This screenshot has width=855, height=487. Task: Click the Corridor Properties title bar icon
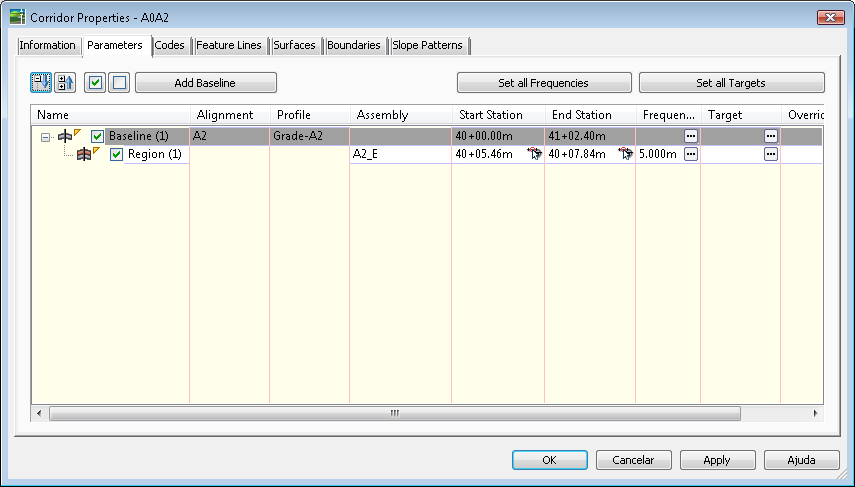pos(17,17)
